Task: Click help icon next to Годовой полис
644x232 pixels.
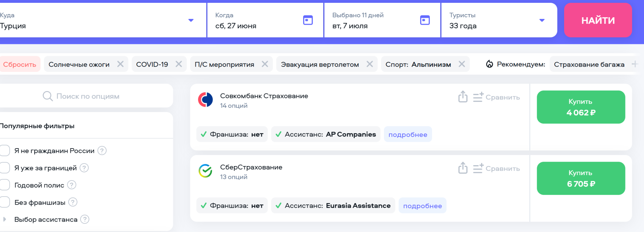Action: pos(72,185)
